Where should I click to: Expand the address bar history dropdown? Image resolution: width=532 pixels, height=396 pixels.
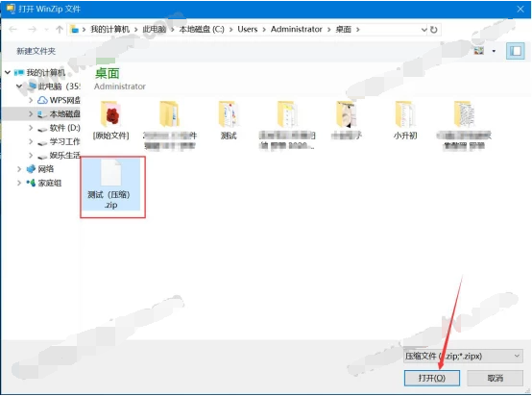tap(423, 30)
